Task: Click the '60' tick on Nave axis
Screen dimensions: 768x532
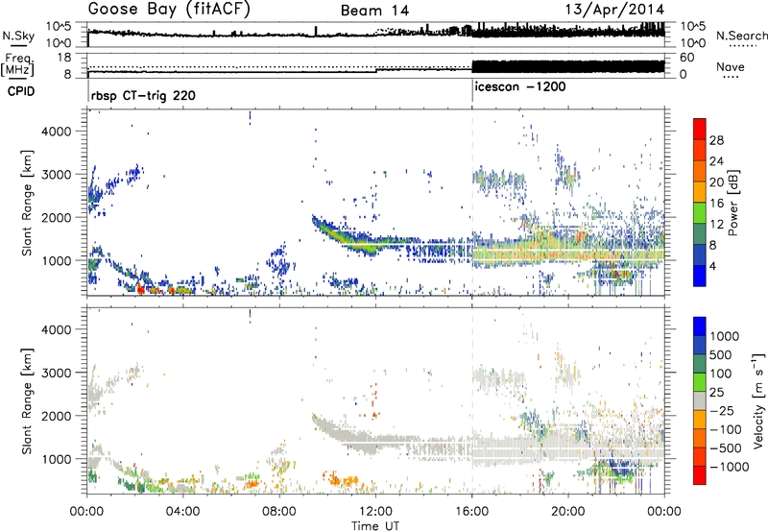Action: point(687,58)
